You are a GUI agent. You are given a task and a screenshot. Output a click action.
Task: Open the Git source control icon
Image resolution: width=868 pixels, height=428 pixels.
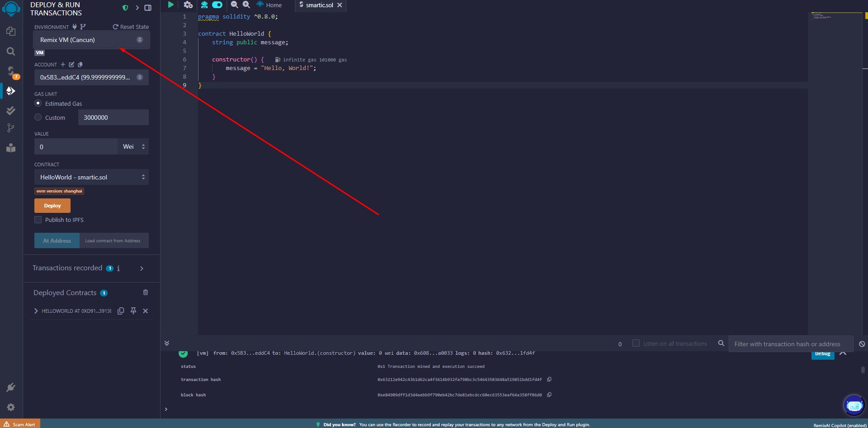pyautogui.click(x=11, y=128)
